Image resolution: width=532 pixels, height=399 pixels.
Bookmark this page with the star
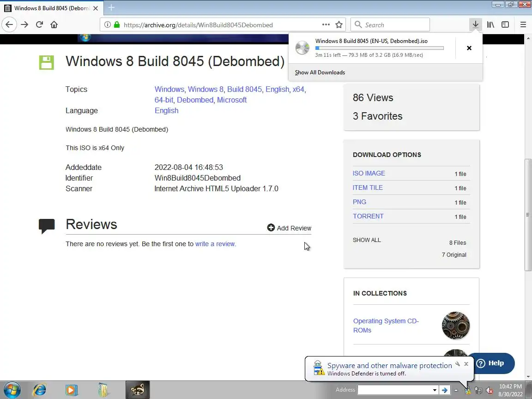339,25
